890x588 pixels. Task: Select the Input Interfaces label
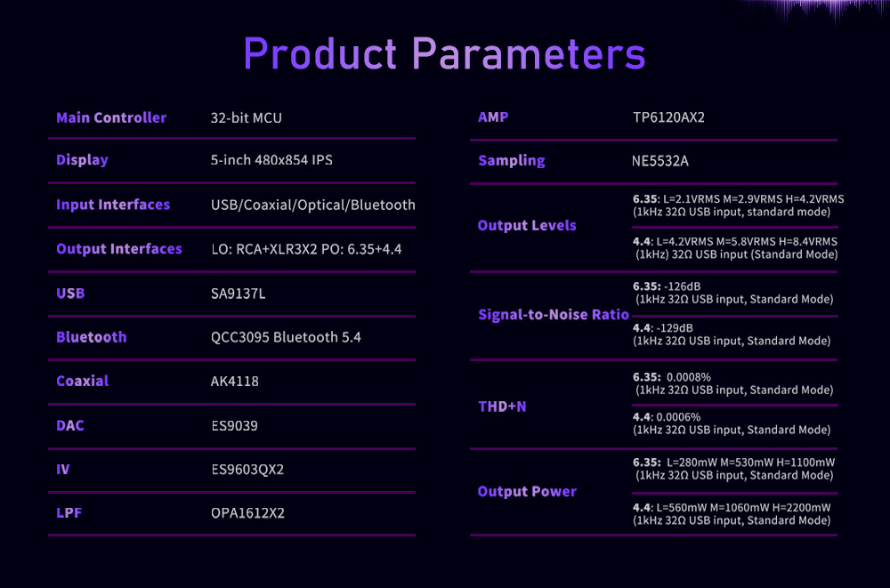113,205
